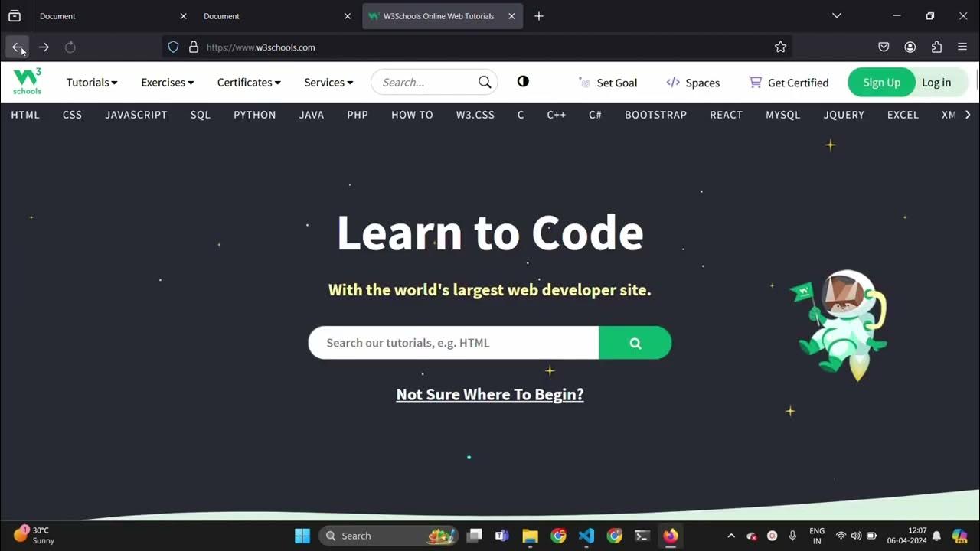Viewport: 980px width, 551px height.
Task: Click the Firefox icon in the taskbar
Action: (671, 536)
